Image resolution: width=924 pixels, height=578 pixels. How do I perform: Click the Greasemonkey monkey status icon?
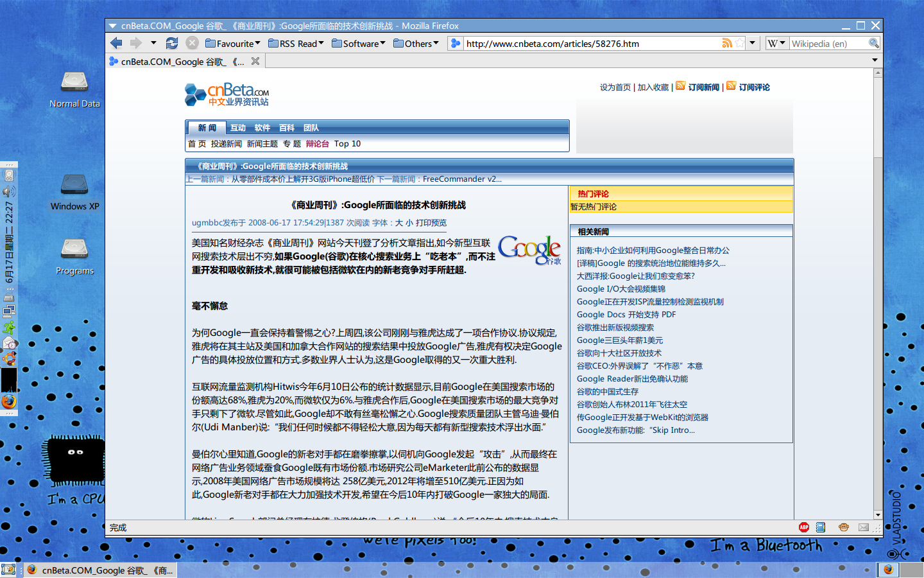click(844, 527)
